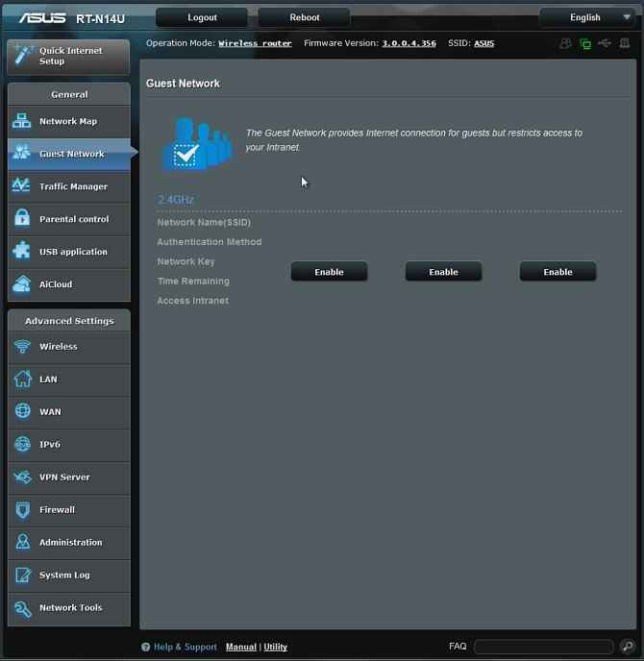Click the AiCloud house-cloud icon
The width and height of the screenshot is (644, 661).
(22, 283)
